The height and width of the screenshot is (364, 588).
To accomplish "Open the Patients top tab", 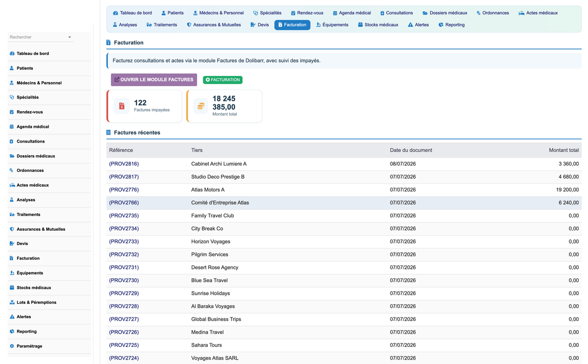I will [172, 13].
